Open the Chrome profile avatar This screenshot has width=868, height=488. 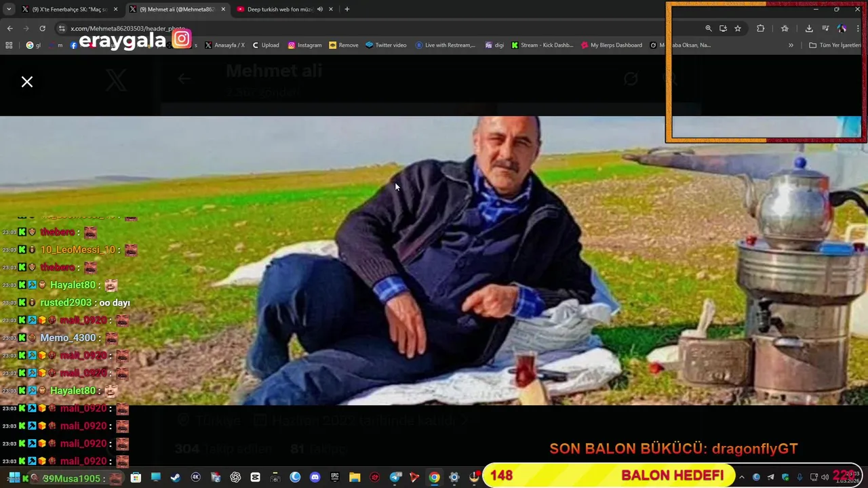point(842,28)
